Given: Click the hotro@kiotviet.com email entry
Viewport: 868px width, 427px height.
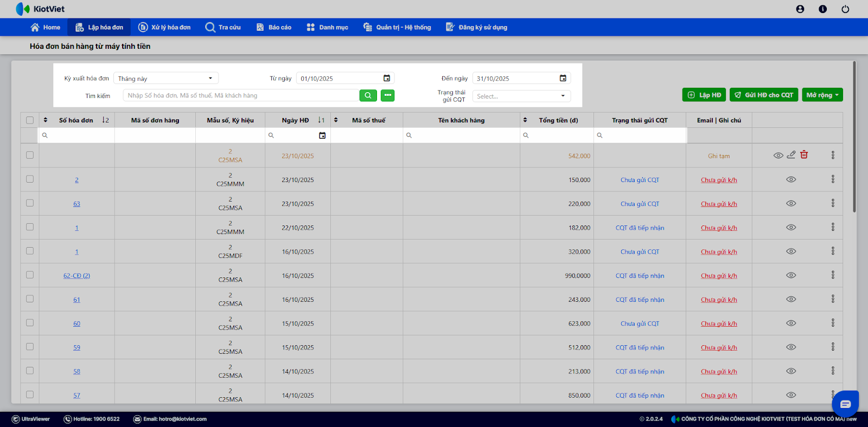Looking at the screenshot, I should pos(170,419).
